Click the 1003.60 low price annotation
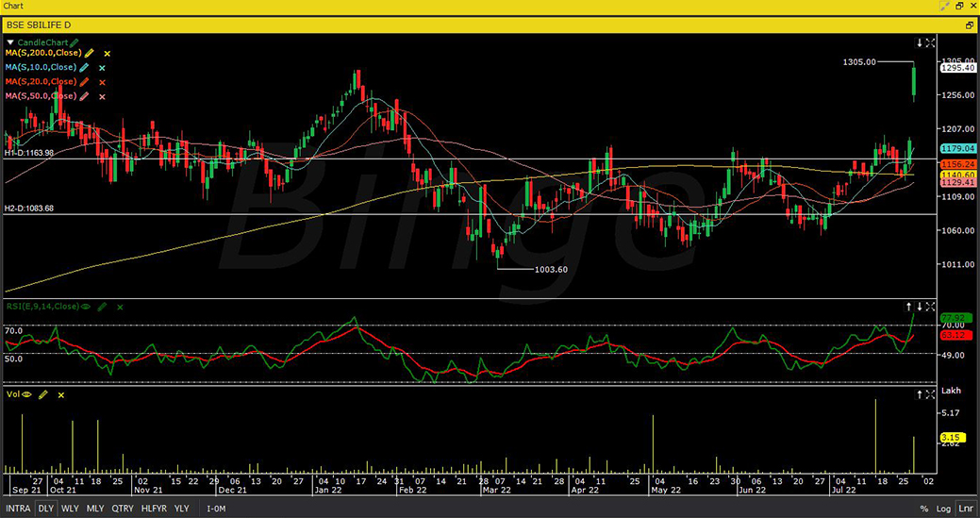The height and width of the screenshot is (518, 980). [x=551, y=270]
